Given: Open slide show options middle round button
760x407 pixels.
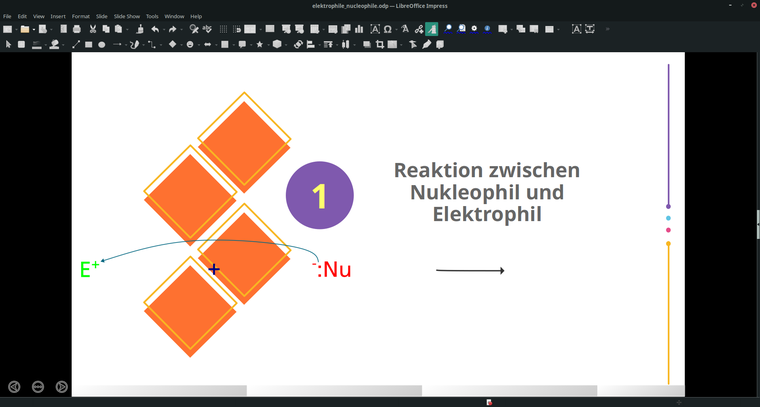Looking at the screenshot, I should click(38, 387).
